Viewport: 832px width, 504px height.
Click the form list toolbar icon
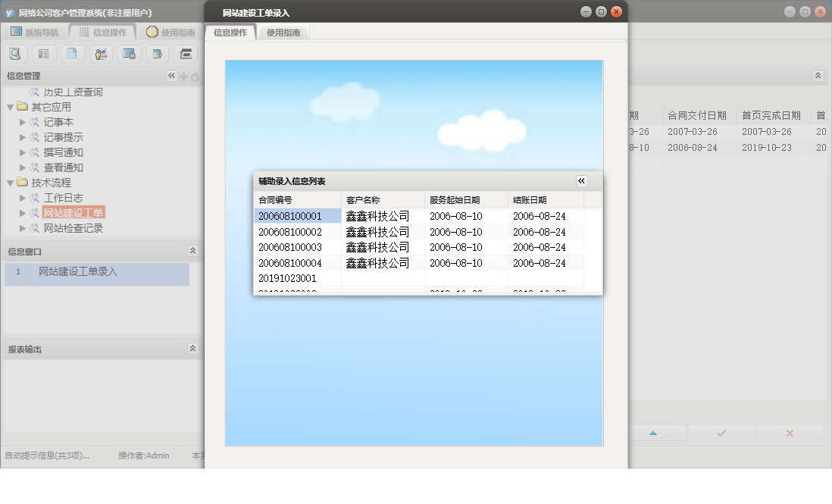click(43, 54)
